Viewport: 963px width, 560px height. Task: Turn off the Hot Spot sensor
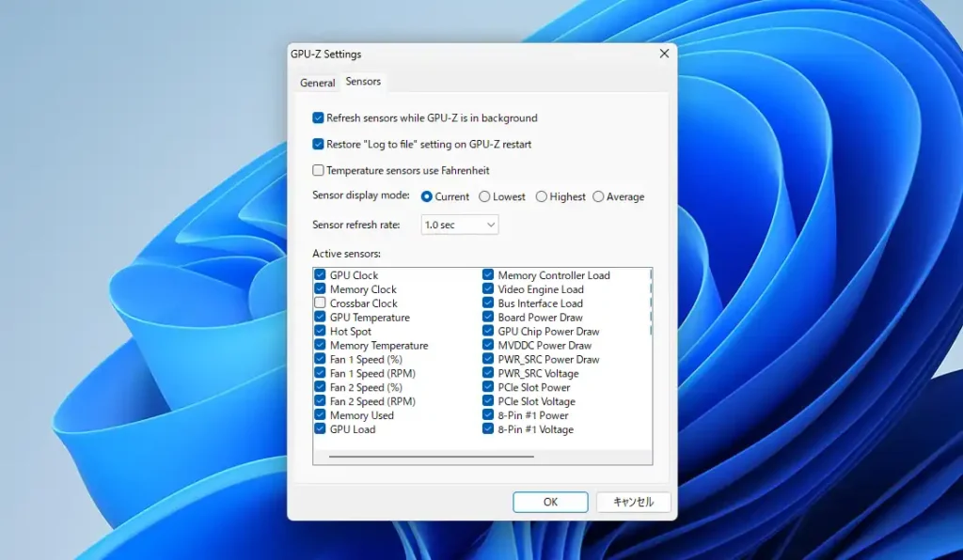click(320, 332)
